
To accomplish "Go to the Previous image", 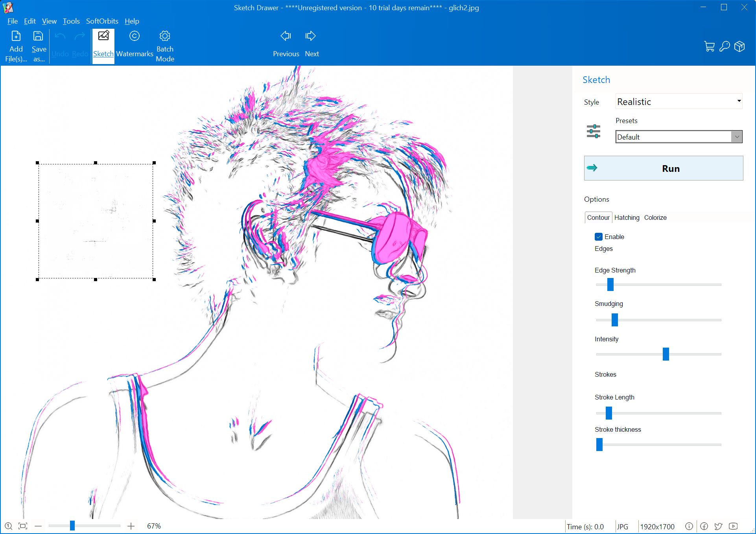I will [x=286, y=44].
